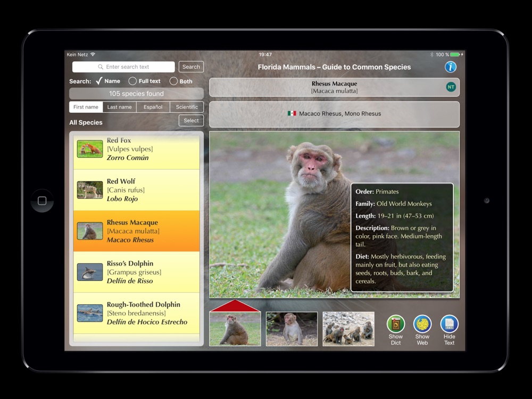532x399 pixels.
Task: Open the Risso's Dolphin list entry
Action: pos(136,272)
